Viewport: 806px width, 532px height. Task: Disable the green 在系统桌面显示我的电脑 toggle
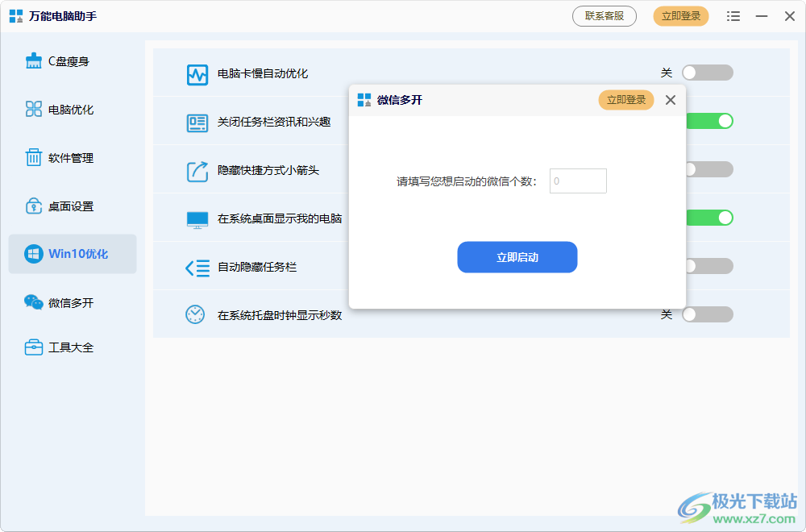pyautogui.click(x=708, y=218)
